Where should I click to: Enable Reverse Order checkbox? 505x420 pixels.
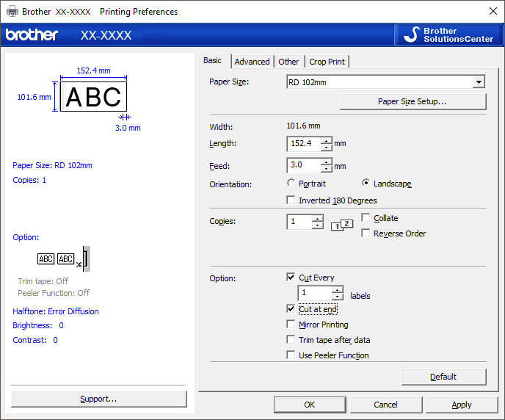[366, 233]
